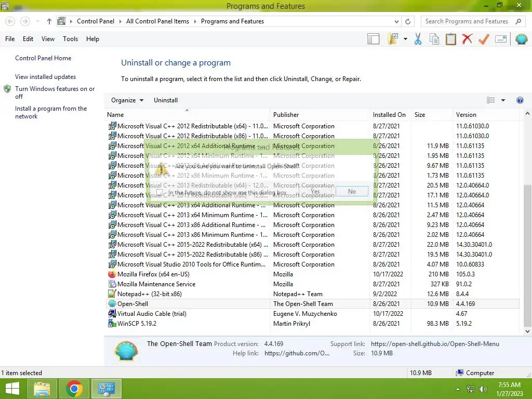Open Install a program from the network
The height and width of the screenshot is (399, 532).
(51, 112)
